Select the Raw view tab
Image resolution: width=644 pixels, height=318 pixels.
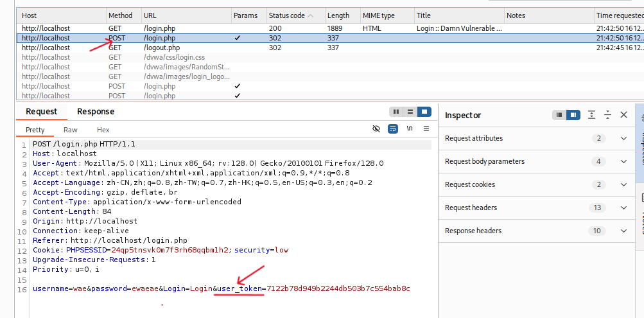pos(71,130)
